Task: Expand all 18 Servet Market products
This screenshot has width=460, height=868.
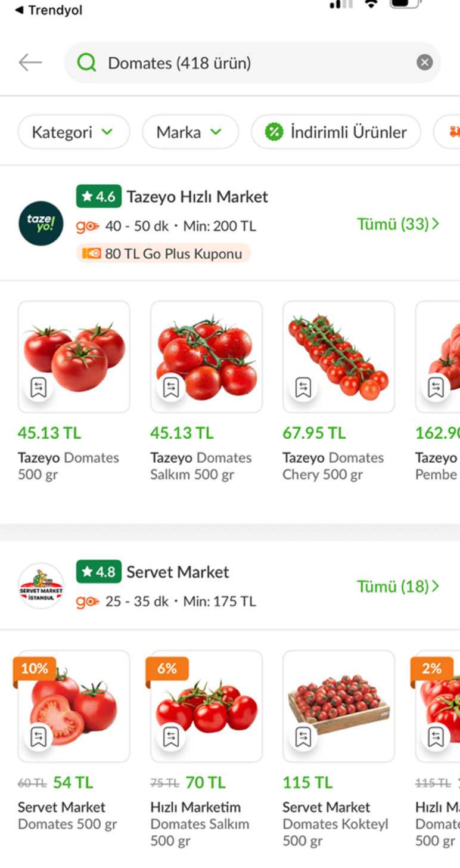Action: [x=397, y=587]
